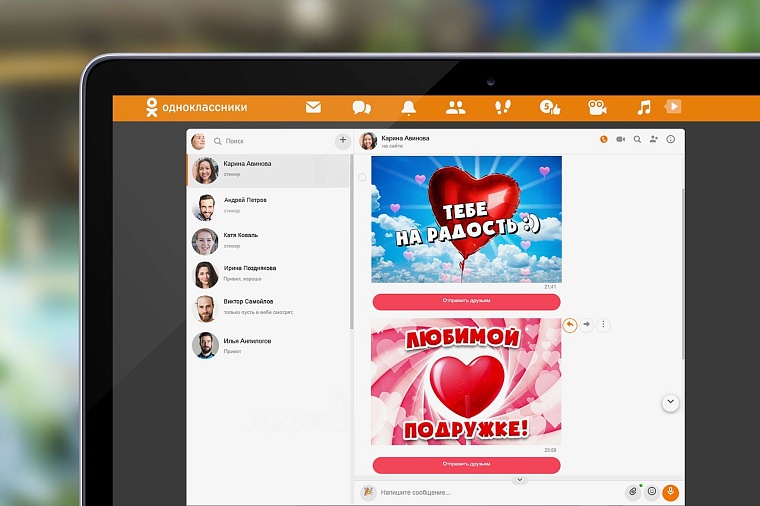Click the microphone voice message button
This screenshot has width=760, height=506.
click(670, 492)
